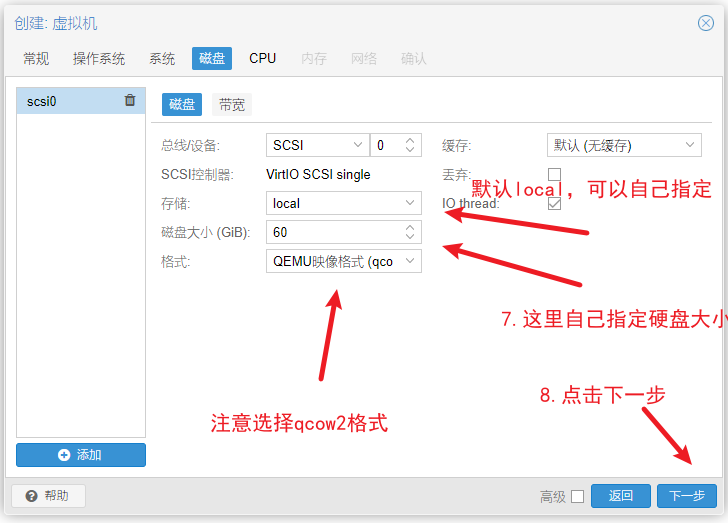Click 下一步 to proceed
Viewport: 728px width, 523px height.
click(x=686, y=496)
